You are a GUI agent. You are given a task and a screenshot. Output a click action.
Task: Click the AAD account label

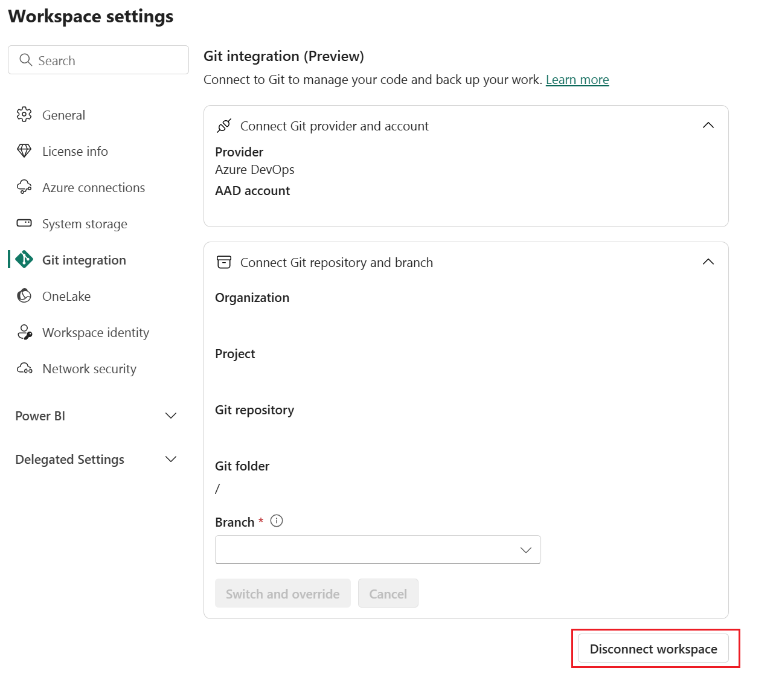pos(252,191)
